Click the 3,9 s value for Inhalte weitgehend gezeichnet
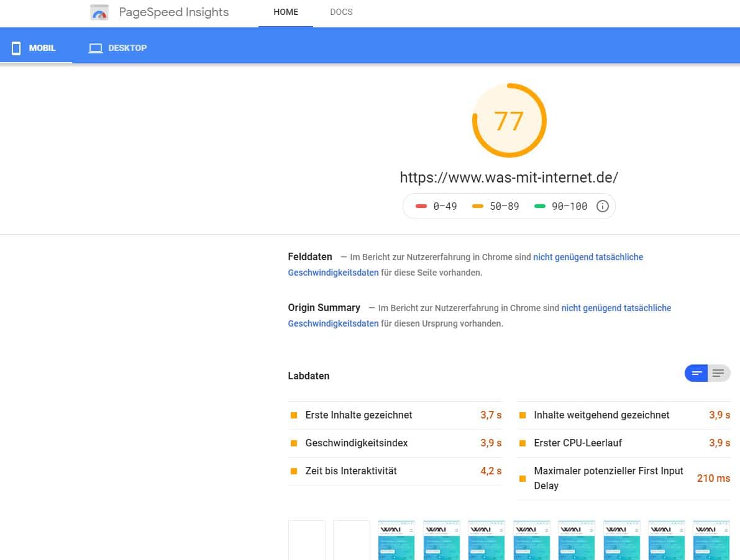740x560 pixels. pyautogui.click(x=719, y=415)
